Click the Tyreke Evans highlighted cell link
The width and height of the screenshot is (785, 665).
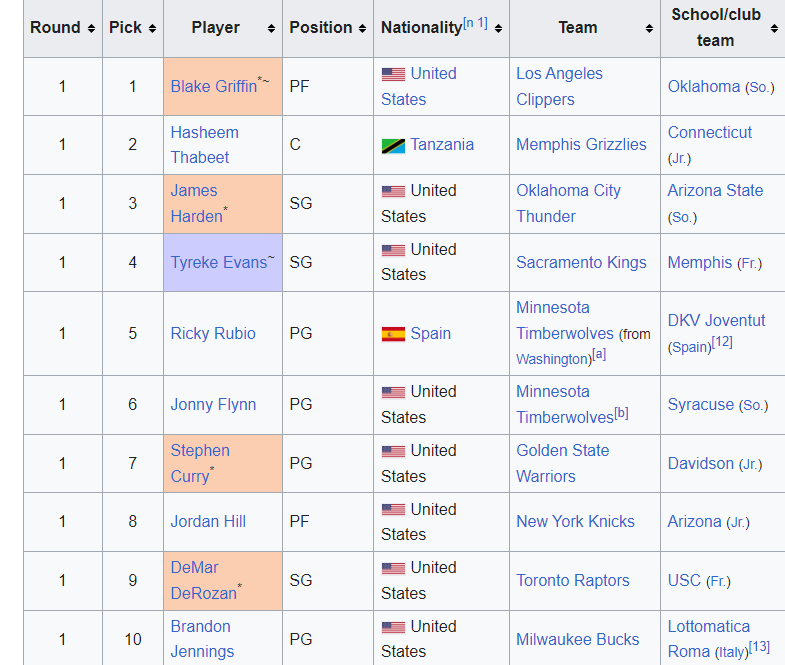[x=219, y=262]
